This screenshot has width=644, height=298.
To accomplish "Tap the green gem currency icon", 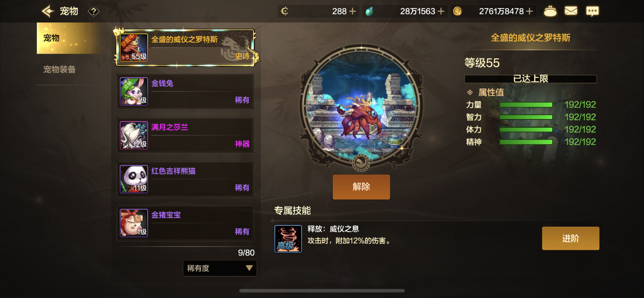I will click(x=369, y=11).
